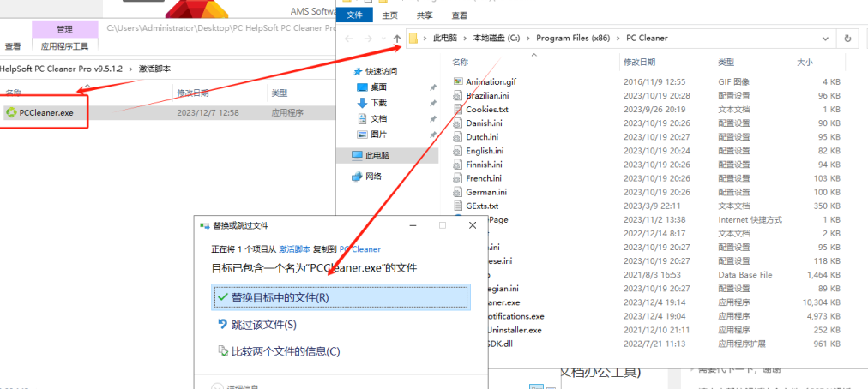Choose 替换目标中的文件(R) option
This screenshot has width=868, height=389.
341,297
